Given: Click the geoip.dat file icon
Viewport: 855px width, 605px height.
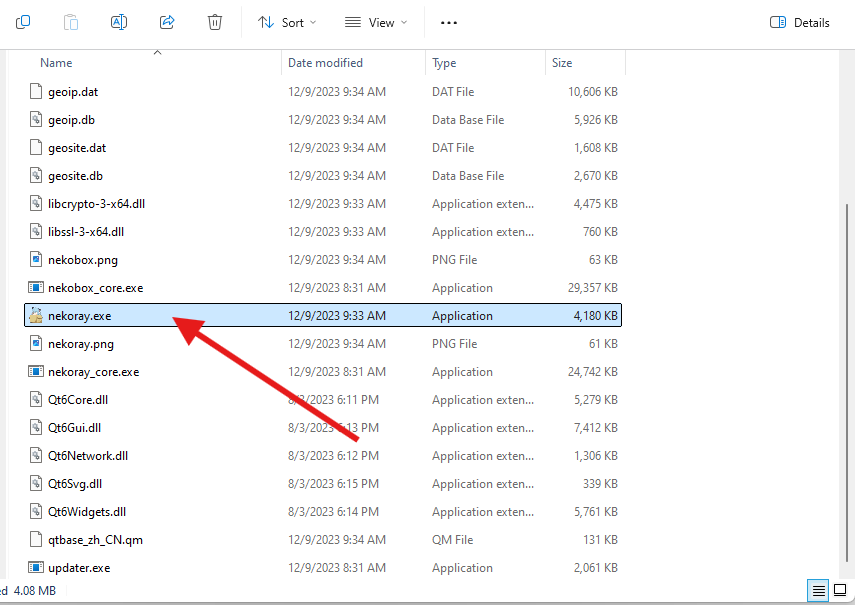Looking at the screenshot, I should click(x=36, y=92).
